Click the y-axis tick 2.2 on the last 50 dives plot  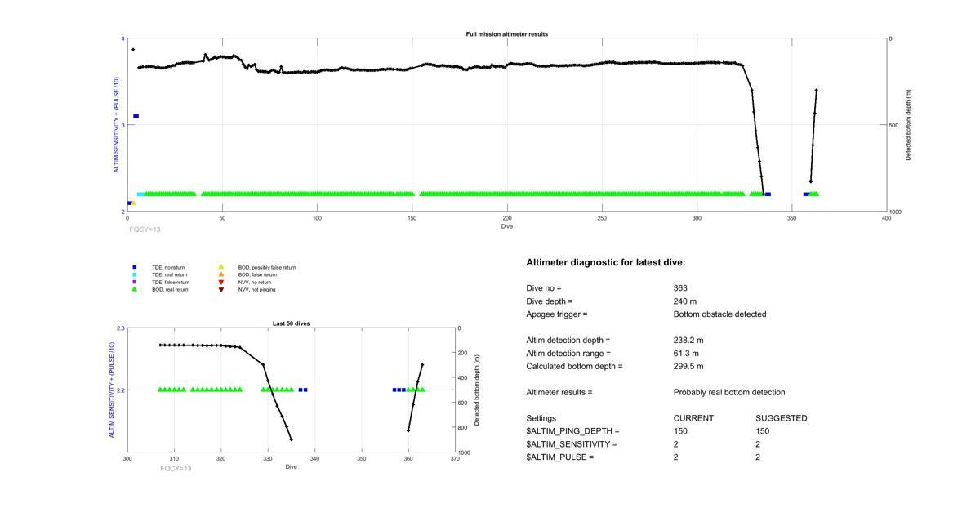point(121,390)
